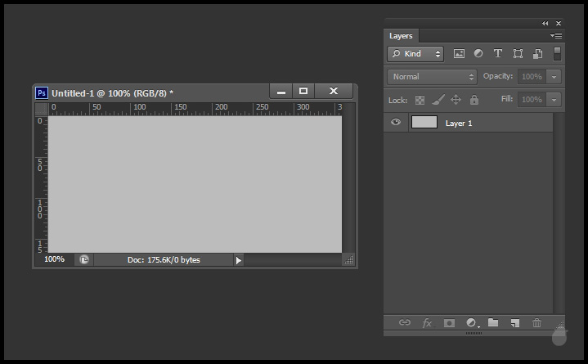Viewport: 588px width, 364px height.
Task: Filter for type layers icon
Action: pos(497,54)
